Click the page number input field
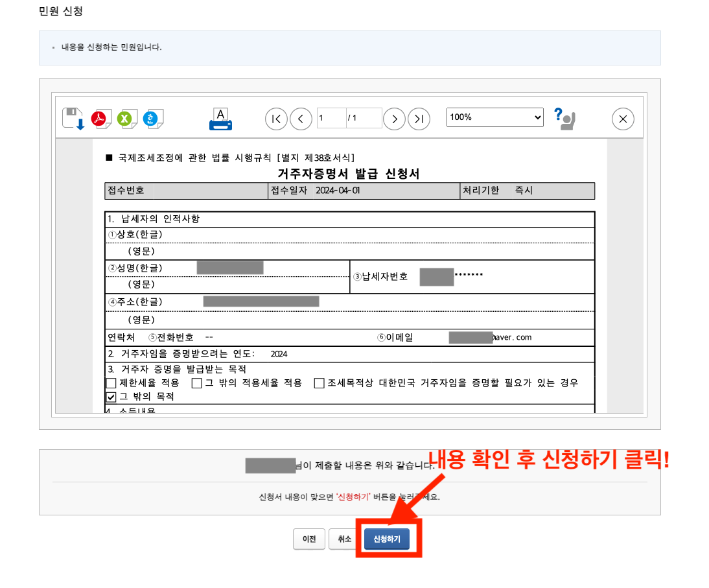This screenshot has height=588, width=709. pos(331,118)
